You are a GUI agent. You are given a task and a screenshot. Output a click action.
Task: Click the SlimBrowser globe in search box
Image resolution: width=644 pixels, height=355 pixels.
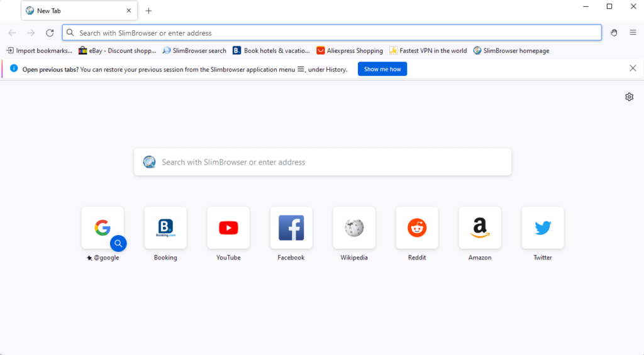149,161
